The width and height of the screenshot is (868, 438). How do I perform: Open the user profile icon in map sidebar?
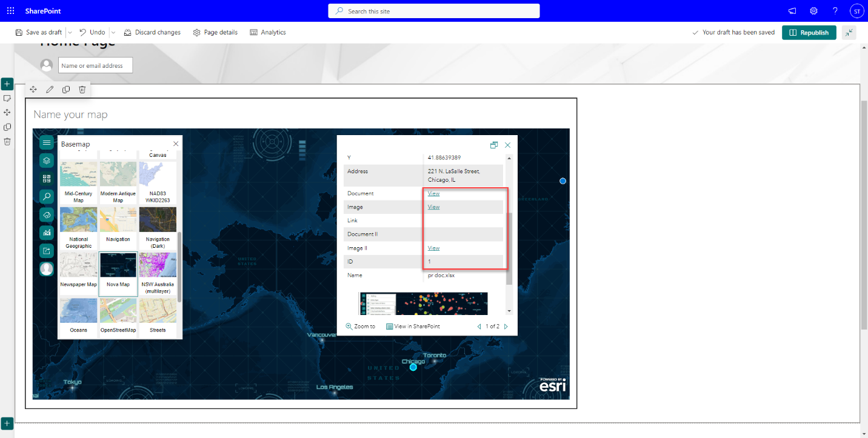pos(47,268)
